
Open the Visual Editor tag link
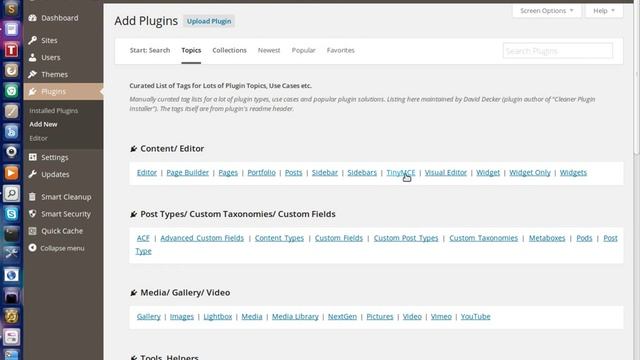coord(446,172)
